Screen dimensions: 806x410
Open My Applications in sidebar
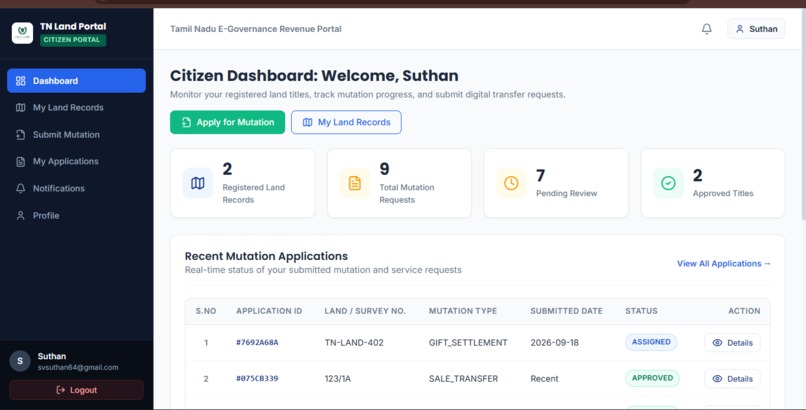tap(76, 161)
